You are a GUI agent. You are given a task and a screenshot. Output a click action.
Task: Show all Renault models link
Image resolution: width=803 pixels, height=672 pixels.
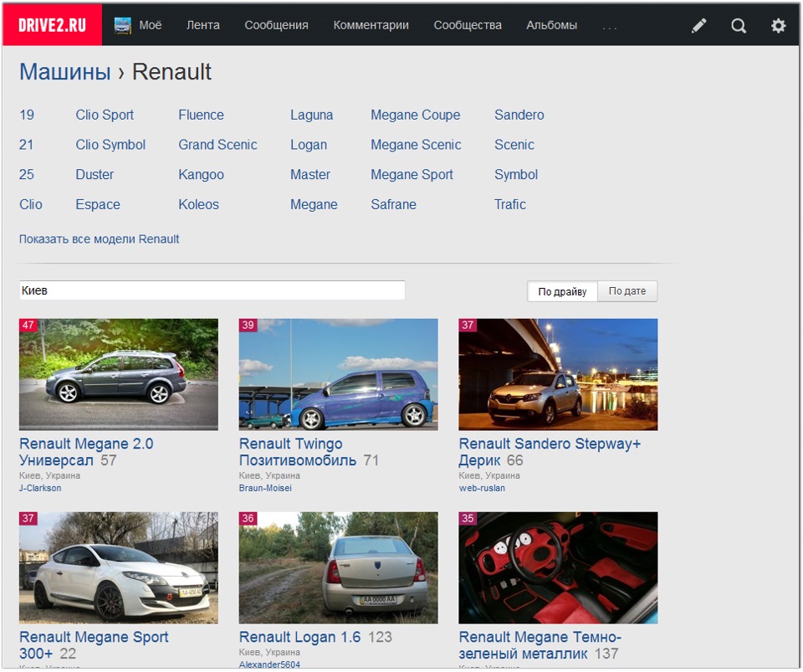pyautogui.click(x=100, y=239)
